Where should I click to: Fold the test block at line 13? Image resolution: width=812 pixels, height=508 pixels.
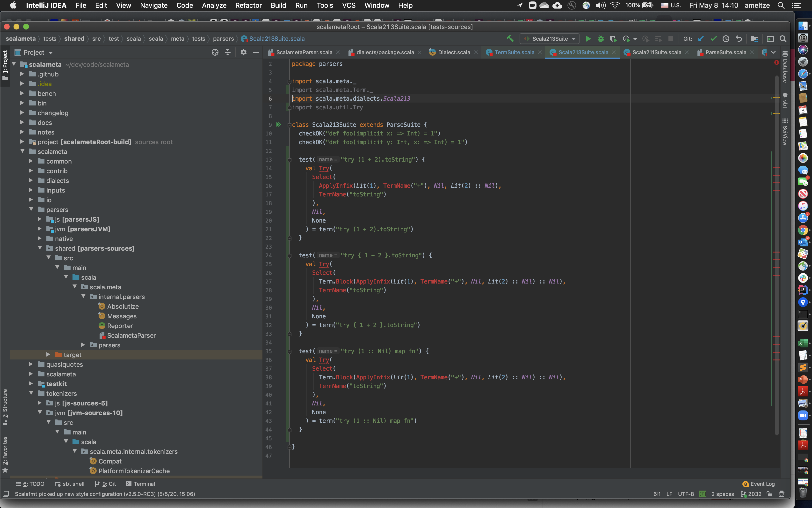[289, 160]
